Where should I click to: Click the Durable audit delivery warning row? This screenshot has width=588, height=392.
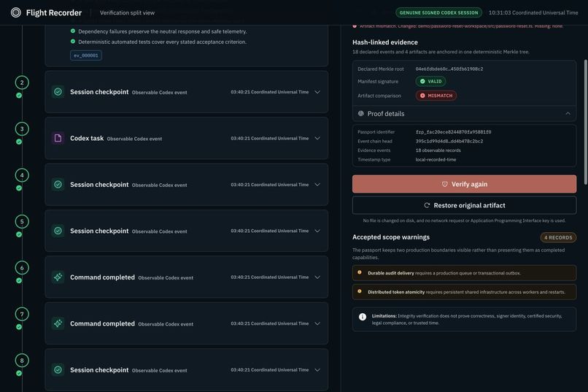(464, 273)
